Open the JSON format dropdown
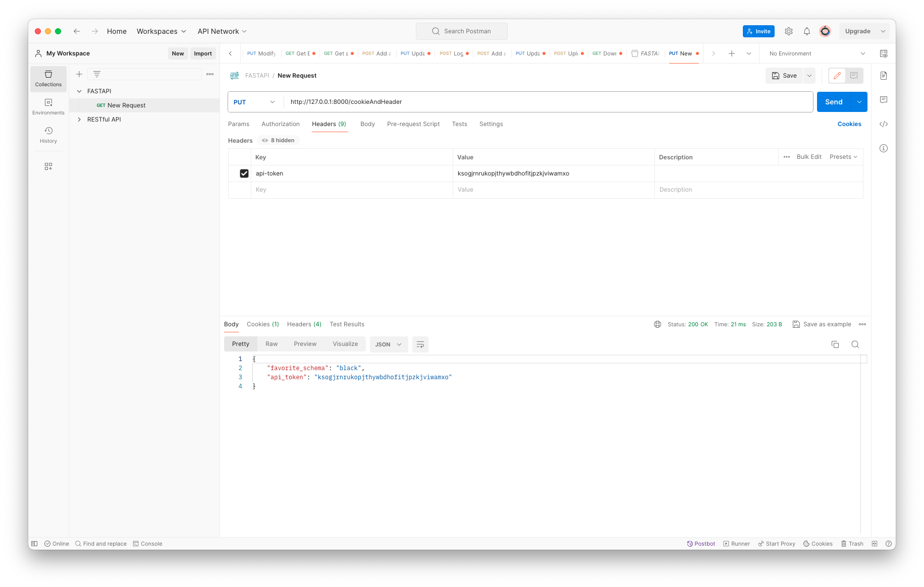The height and width of the screenshot is (587, 924). pos(389,344)
